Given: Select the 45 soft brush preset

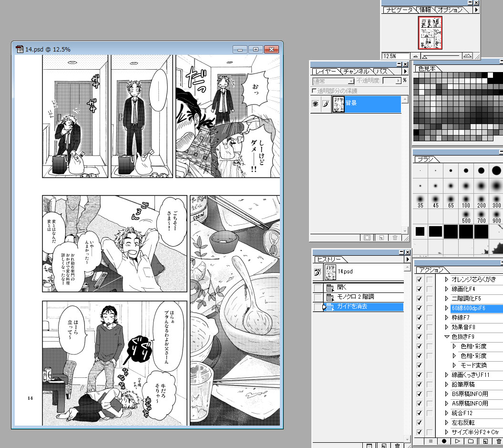Looking at the screenshot, I should point(435,201).
